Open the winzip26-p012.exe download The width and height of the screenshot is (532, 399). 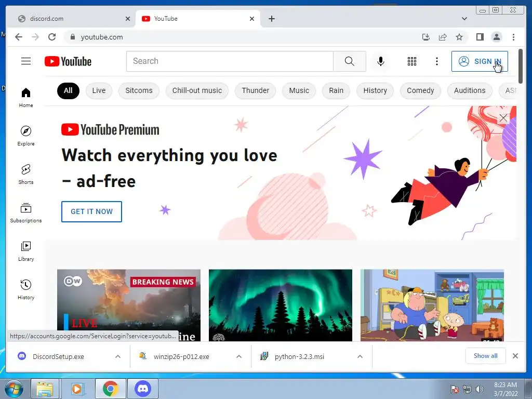[x=181, y=356]
